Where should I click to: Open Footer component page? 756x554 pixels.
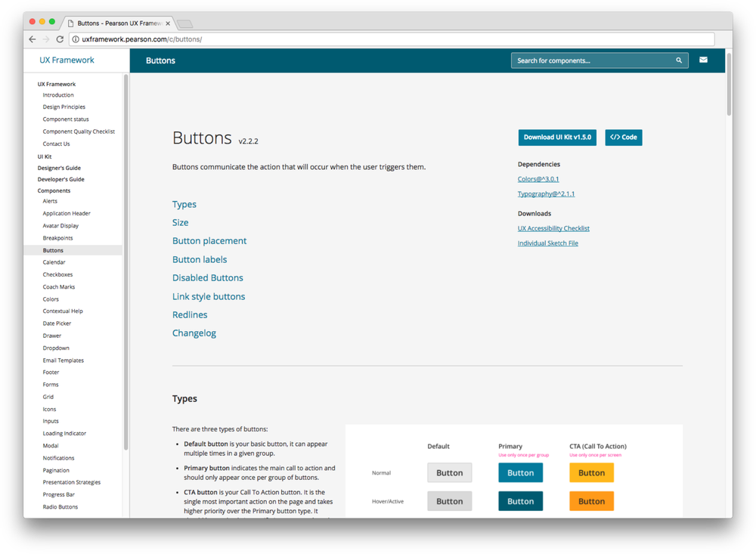point(51,373)
